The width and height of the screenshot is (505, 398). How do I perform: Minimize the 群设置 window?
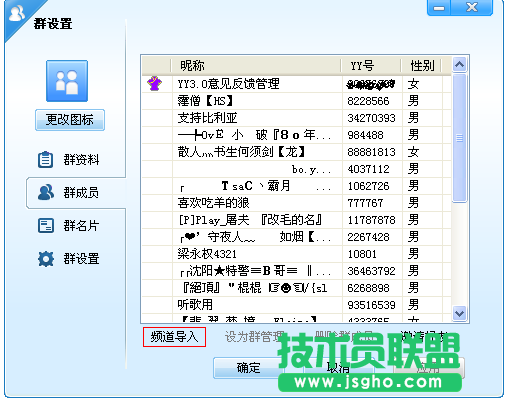439,7
